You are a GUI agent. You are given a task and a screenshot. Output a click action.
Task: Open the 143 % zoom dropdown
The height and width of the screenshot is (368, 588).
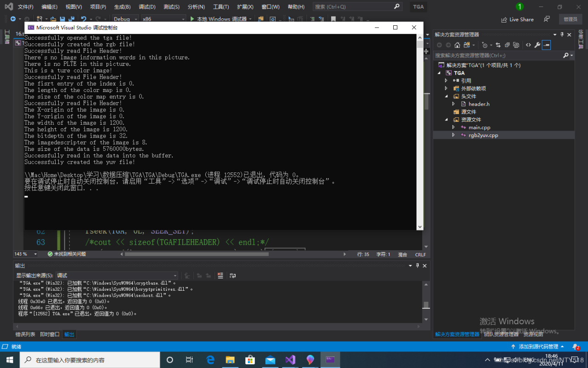click(x=26, y=254)
